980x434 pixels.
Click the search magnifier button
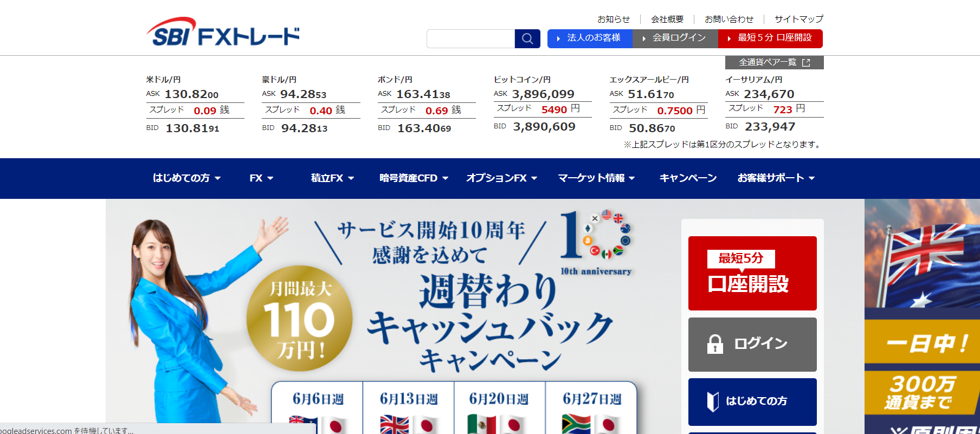[527, 38]
